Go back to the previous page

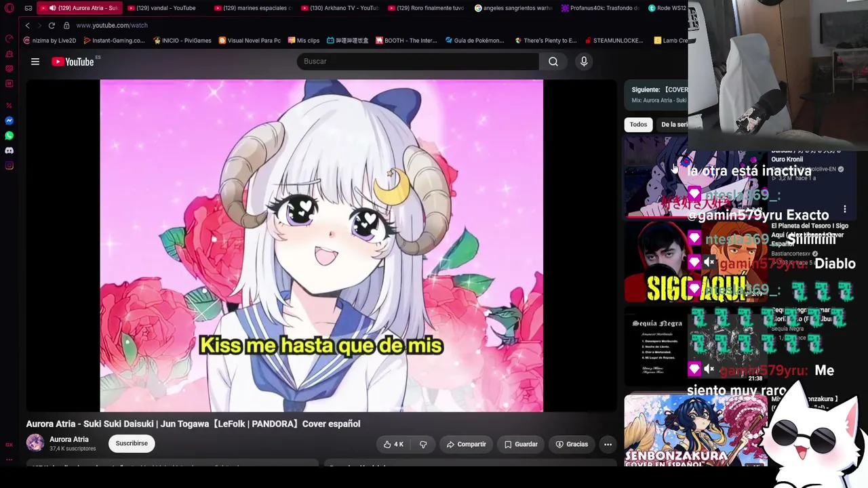click(27, 26)
